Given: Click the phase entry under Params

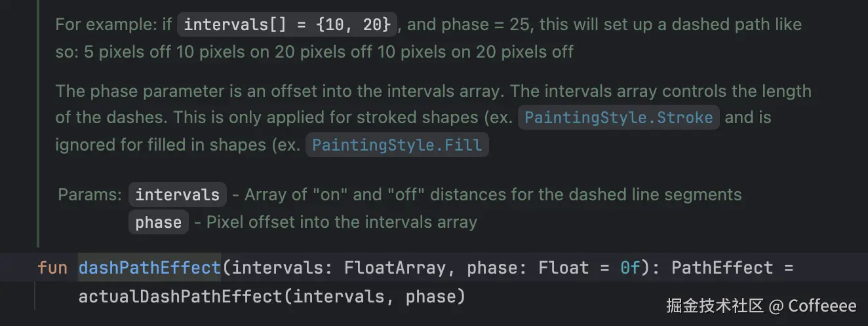Looking at the screenshot, I should 158,223.
